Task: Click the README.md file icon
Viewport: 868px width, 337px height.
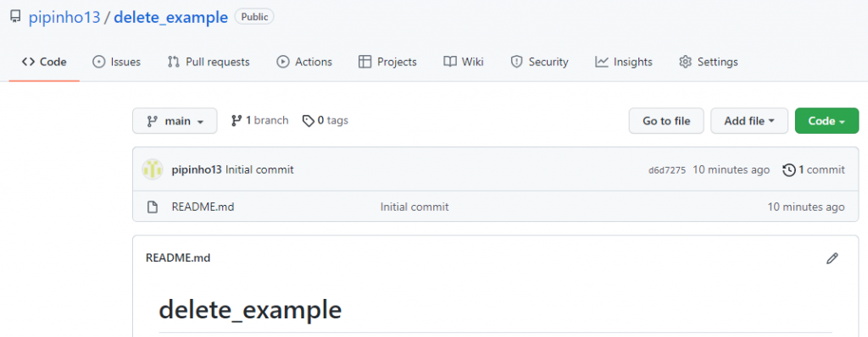Action: pos(153,207)
